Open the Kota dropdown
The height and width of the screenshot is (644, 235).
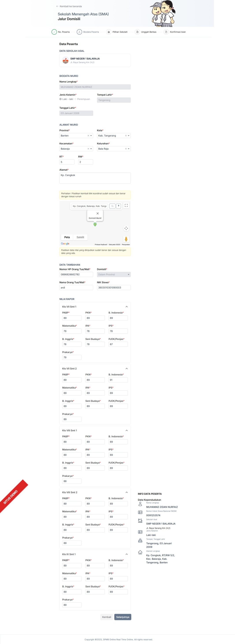point(129,136)
